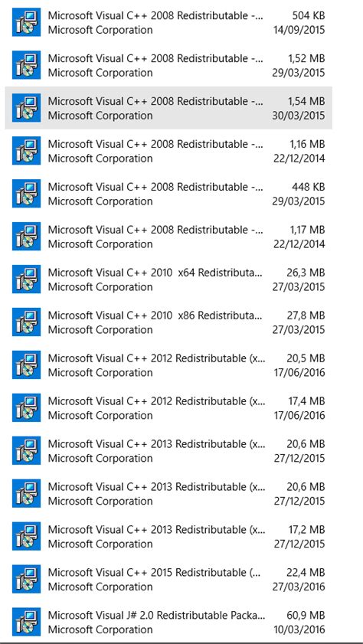The image size is (363, 644).
Task: Select the Visual C++ 2008 entry sized 1,17 MB
Action: 168,237
